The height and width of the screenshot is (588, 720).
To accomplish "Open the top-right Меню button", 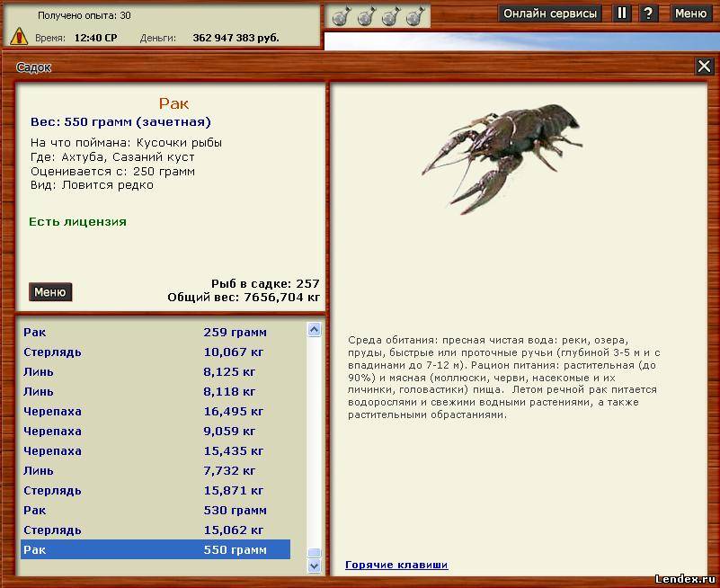I will 690,13.
